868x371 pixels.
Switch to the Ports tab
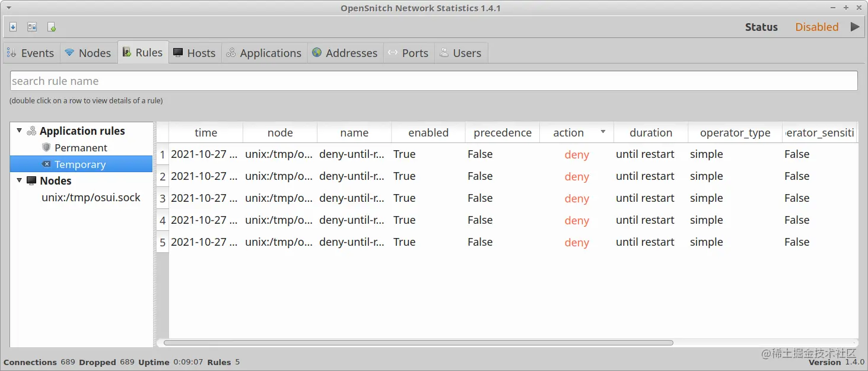pos(409,53)
